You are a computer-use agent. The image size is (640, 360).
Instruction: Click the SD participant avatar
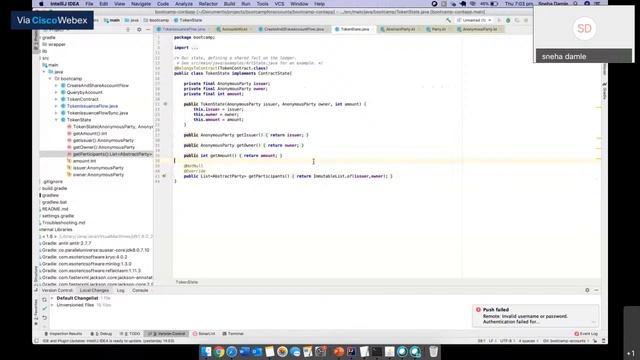click(x=584, y=29)
